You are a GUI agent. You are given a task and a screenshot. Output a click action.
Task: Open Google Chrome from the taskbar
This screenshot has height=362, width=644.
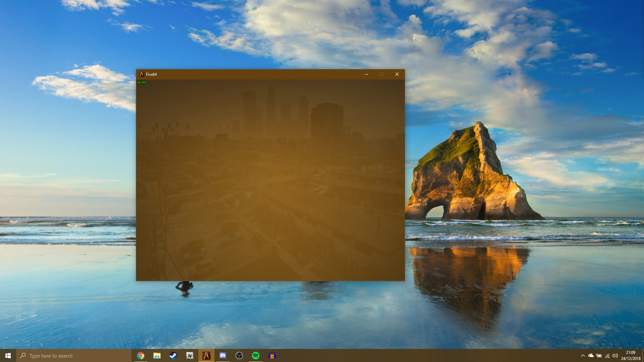click(x=140, y=356)
